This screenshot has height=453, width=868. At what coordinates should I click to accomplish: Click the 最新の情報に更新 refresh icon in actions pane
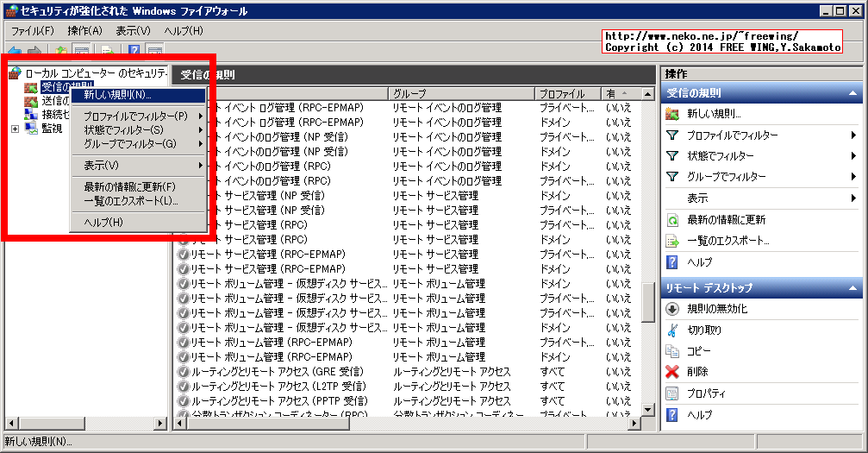coord(672,220)
